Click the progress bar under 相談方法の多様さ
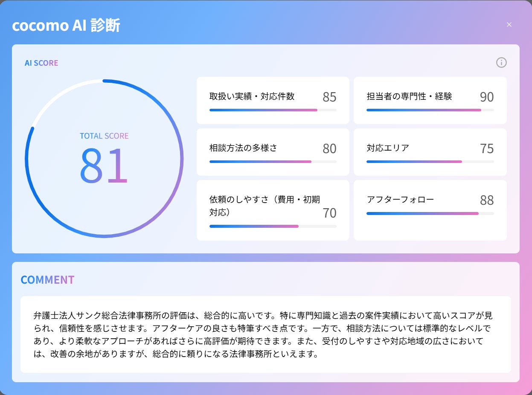Image resolution: width=532 pixels, height=395 pixels. tap(273, 162)
